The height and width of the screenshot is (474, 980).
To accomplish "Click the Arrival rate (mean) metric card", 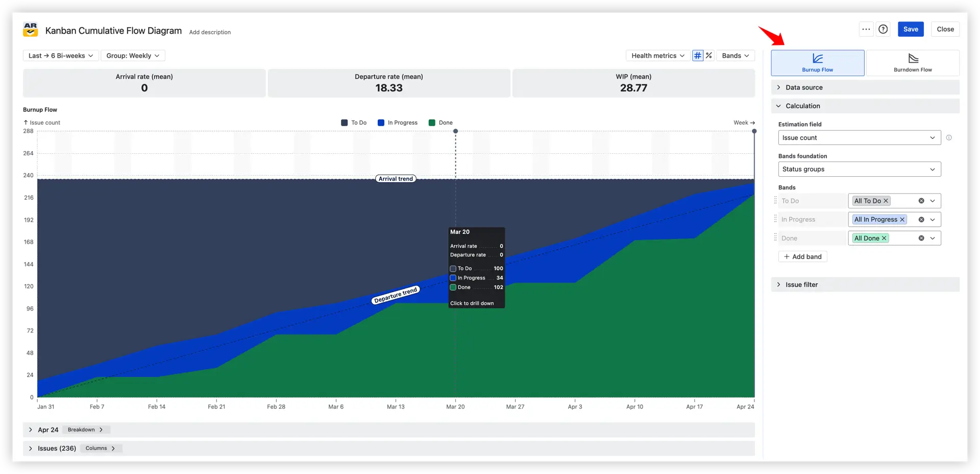I will tap(144, 83).
